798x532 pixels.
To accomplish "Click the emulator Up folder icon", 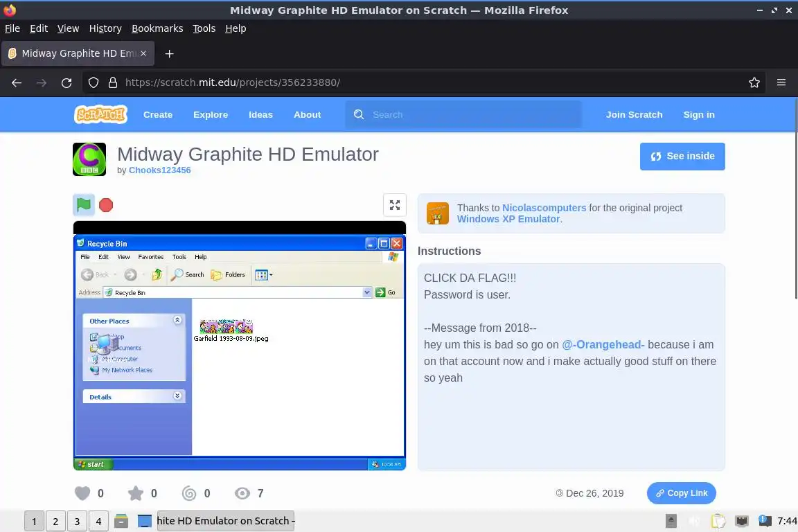I will tap(157, 275).
